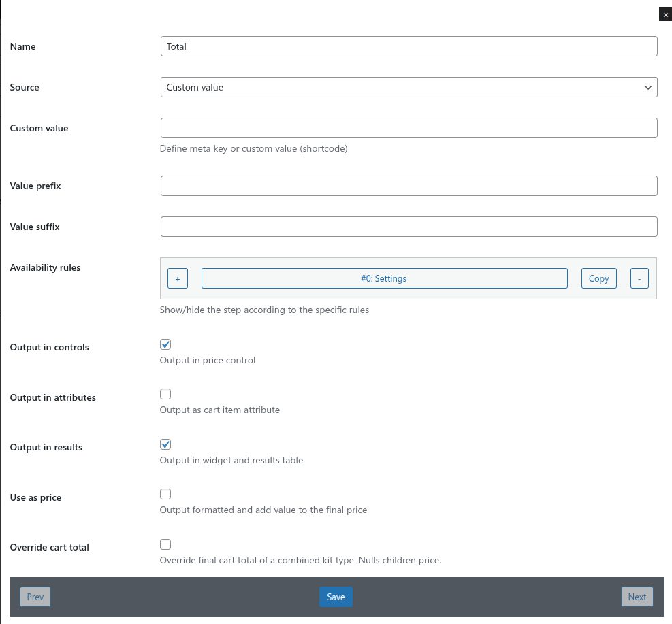The image size is (672, 624).
Task: Focus the Name input field
Action: point(409,46)
